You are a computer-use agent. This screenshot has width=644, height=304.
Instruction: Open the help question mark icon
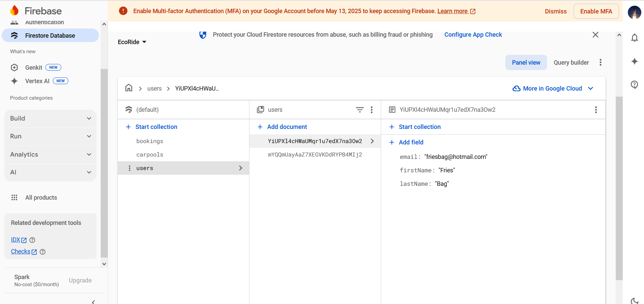click(x=635, y=85)
